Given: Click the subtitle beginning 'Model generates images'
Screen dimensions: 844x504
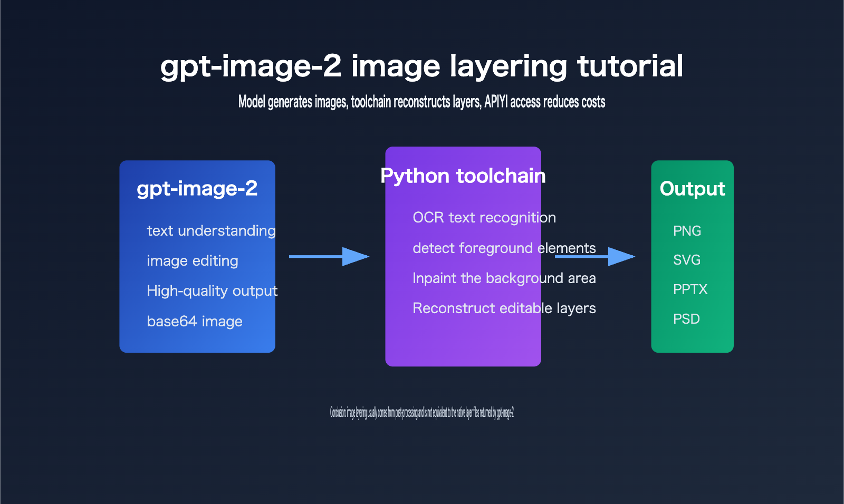Looking at the screenshot, I should tap(421, 102).
